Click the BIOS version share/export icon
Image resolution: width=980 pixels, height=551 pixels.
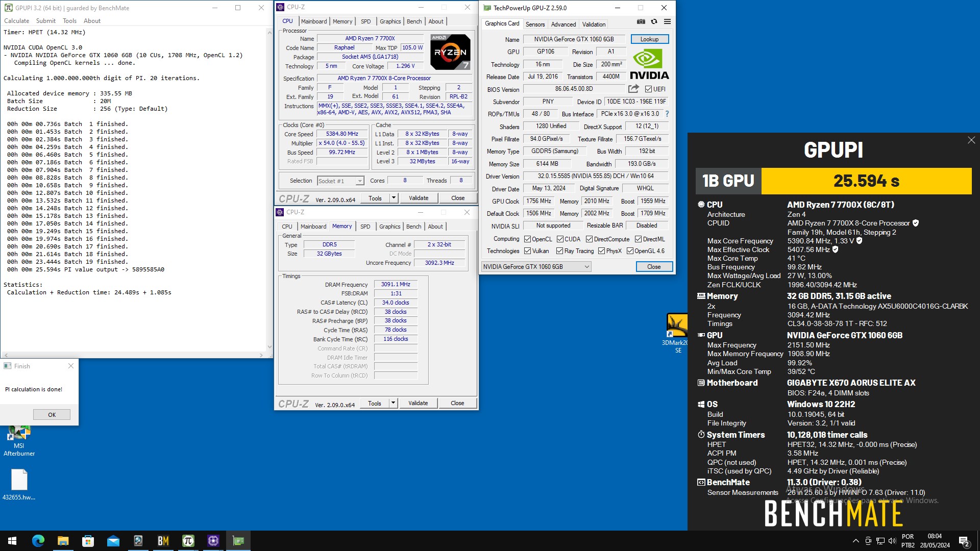pos(633,89)
